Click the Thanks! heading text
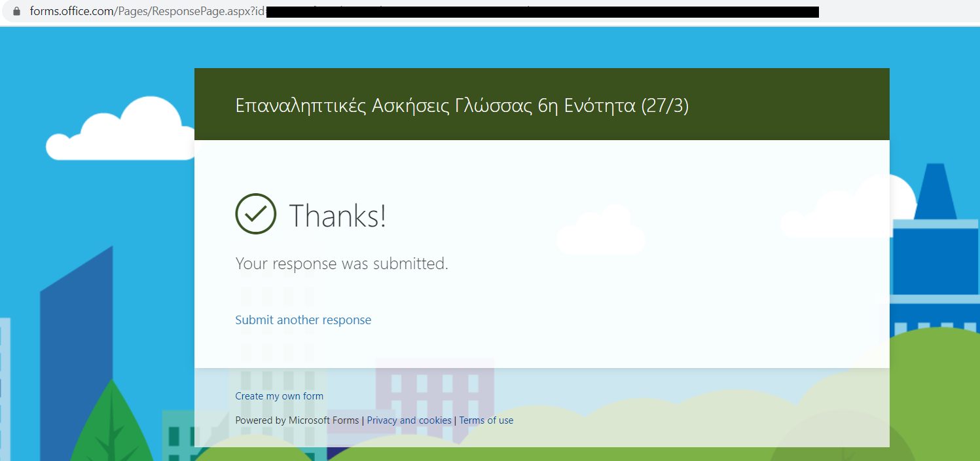Viewport: 980px width, 461px height. (338, 215)
